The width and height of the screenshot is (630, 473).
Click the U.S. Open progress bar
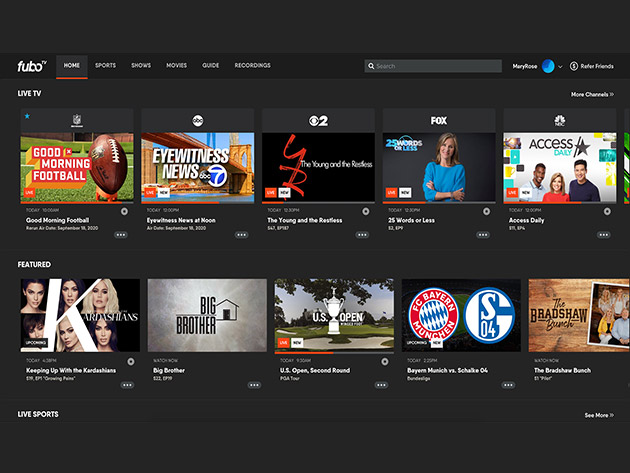coord(334,353)
